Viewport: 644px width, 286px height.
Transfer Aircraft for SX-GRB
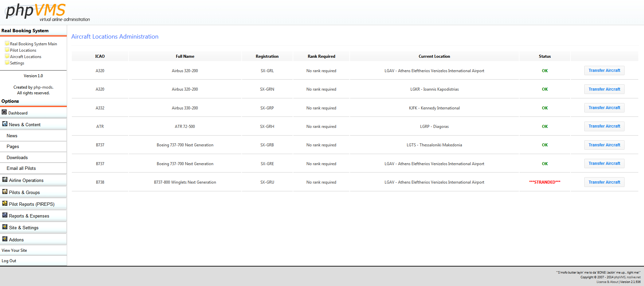click(x=604, y=145)
